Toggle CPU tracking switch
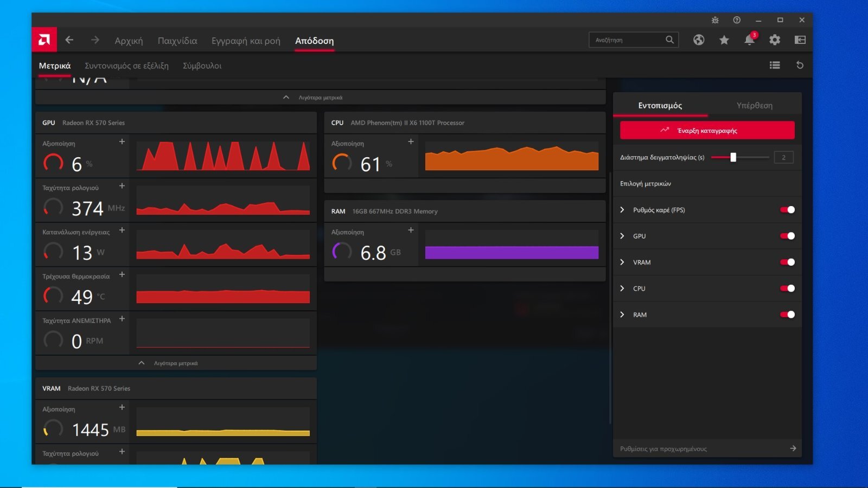Image resolution: width=868 pixels, height=488 pixels. tap(787, 288)
